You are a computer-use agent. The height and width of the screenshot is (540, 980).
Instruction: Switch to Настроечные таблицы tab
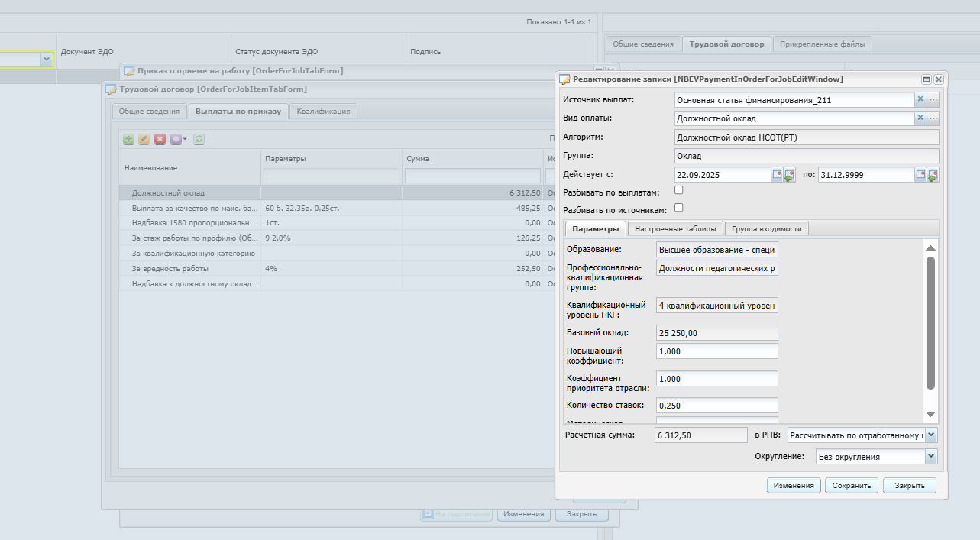675,228
